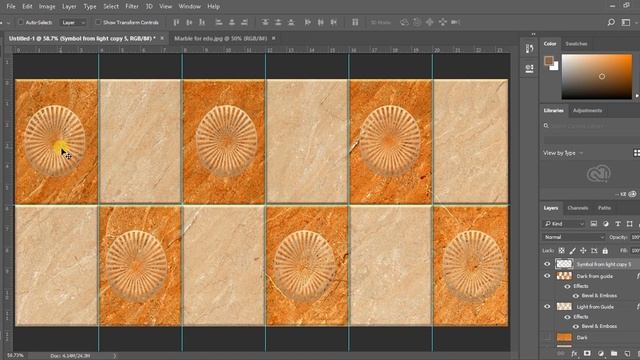Toggle lock transparent pixels

coord(562,251)
